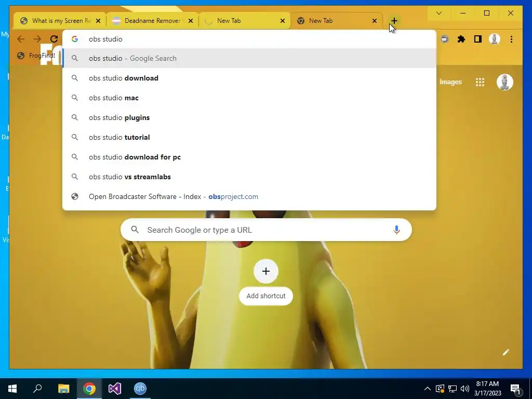This screenshot has width=532, height=399.
Task: Pick the obs studio tutorial suggestion
Action: pos(249,137)
